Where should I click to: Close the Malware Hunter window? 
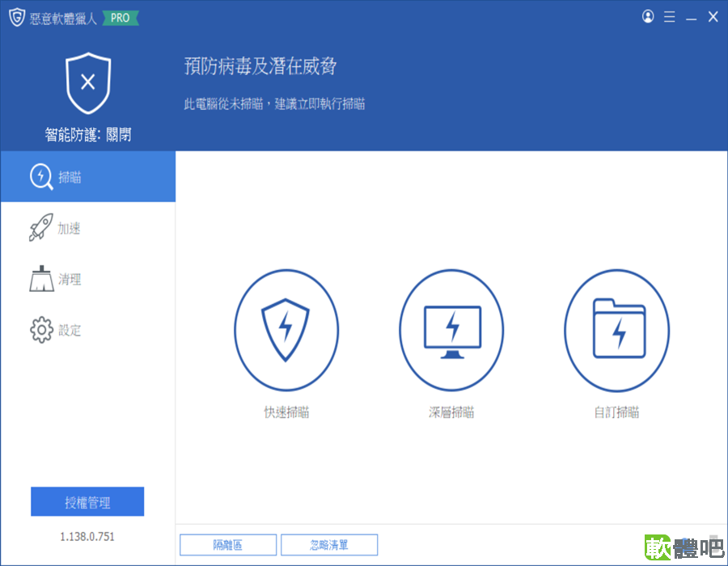tap(713, 17)
